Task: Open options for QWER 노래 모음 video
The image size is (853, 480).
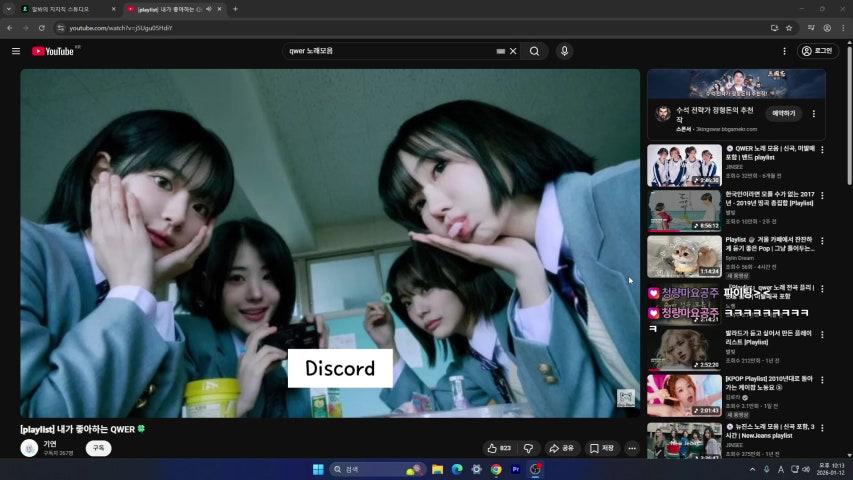Action: tap(822, 150)
